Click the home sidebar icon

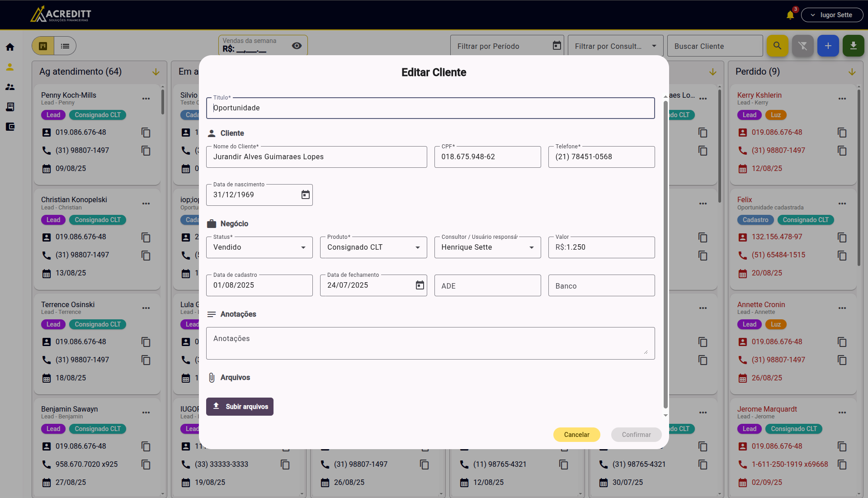tap(10, 47)
